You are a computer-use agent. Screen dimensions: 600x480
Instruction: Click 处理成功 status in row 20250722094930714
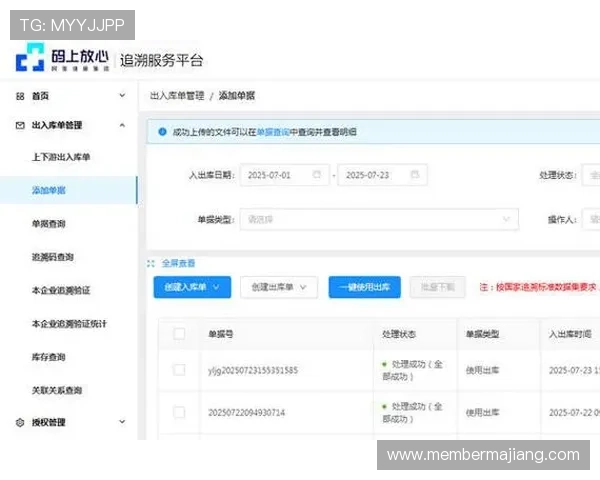(x=412, y=413)
